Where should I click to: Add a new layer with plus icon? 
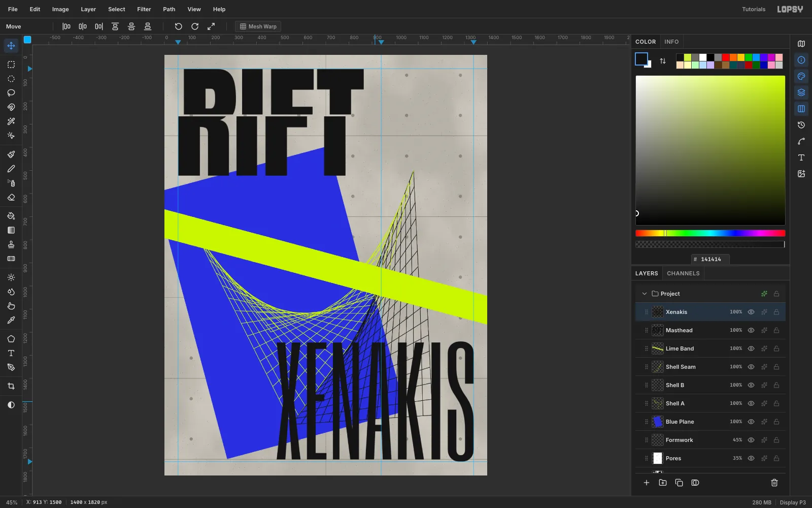647,483
